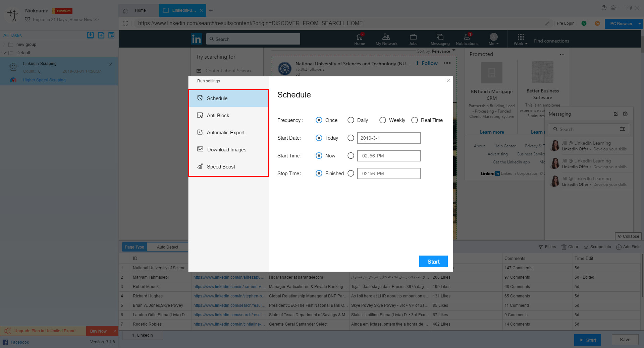Image resolution: width=644 pixels, height=348 pixels.
Task: Open the Work apps dropdown
Action: pyautogui.click(x=521, y=39)
